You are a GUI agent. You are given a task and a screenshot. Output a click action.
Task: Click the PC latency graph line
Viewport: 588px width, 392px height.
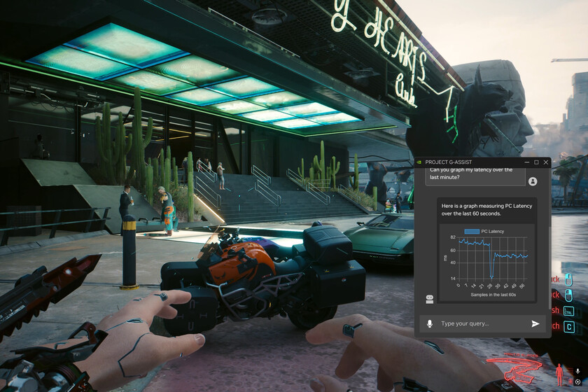pyautogui.click(x=476, y=243)
